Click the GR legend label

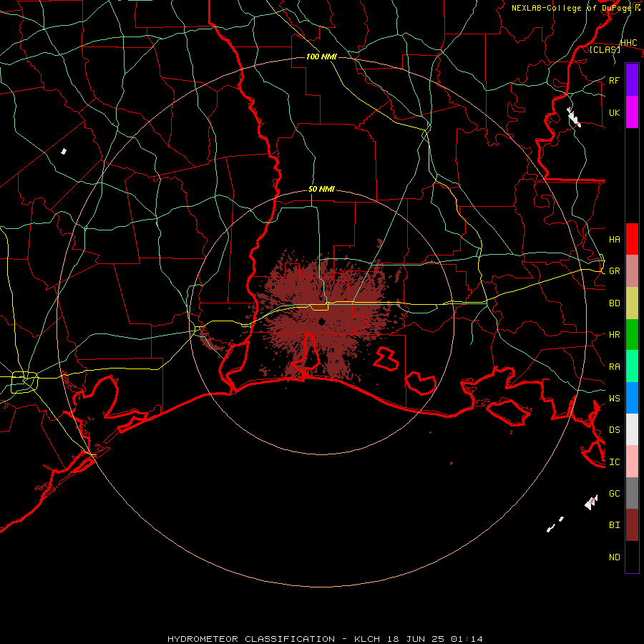[614, 271]
